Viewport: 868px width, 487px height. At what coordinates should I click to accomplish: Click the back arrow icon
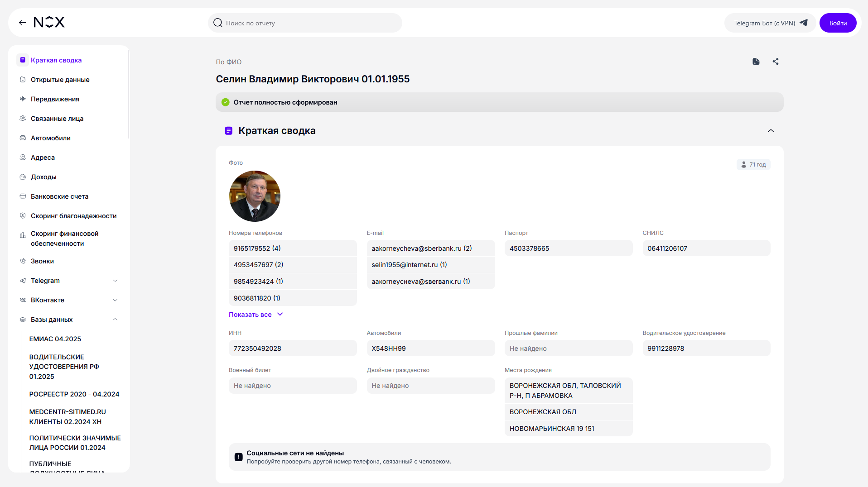[x=22, y=23]
